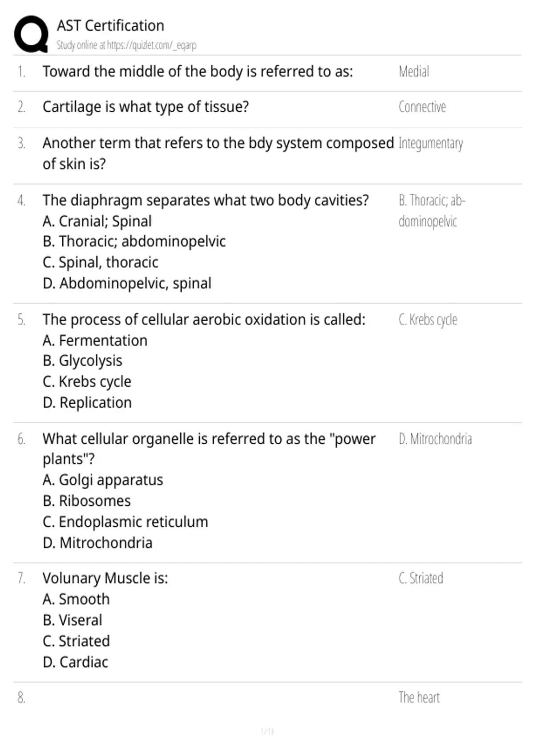Viewport: 534px width, 756px height.
Task: Select option A. Cranial; Spinal
Action: tap(97, 221)
